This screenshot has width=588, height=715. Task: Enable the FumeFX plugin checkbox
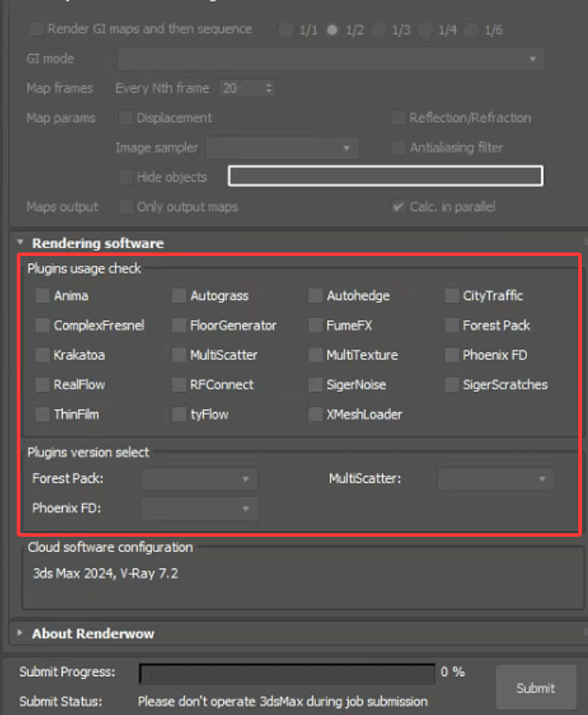tap(314, 326)
